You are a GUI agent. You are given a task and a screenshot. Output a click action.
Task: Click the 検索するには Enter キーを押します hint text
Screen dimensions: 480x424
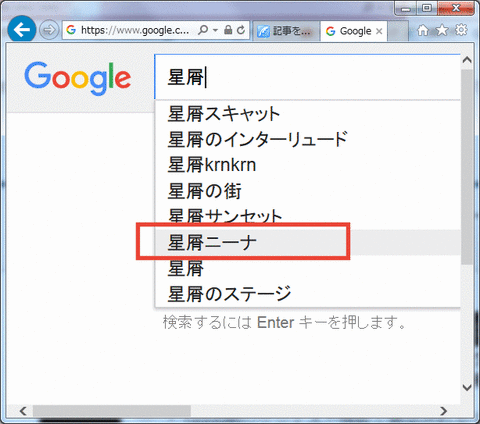284,322
